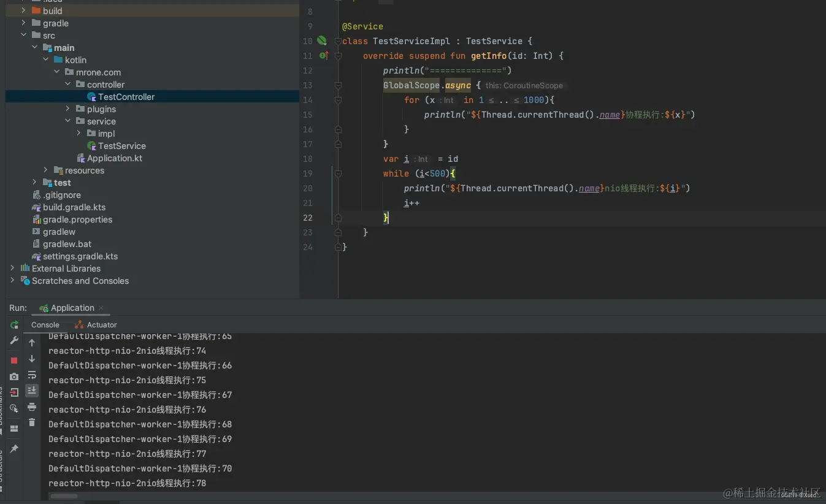This screenshot has width=826, height=504.
Task: Fold the TestServiceImpl class on line 10
Action: tap(338, 41)
